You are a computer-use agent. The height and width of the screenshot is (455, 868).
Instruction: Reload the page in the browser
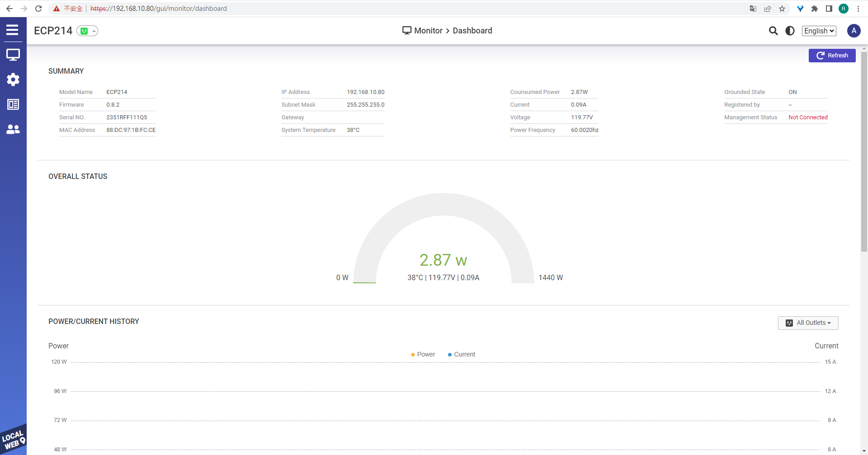[38, 9]
